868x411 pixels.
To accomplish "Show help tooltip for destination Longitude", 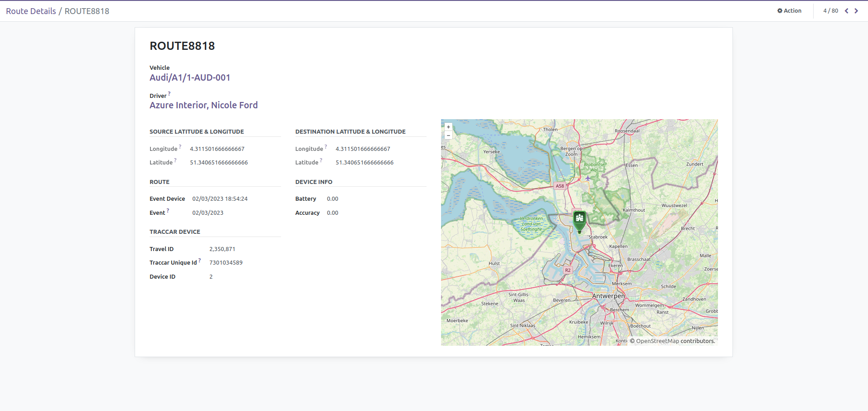I will point(325,146).
